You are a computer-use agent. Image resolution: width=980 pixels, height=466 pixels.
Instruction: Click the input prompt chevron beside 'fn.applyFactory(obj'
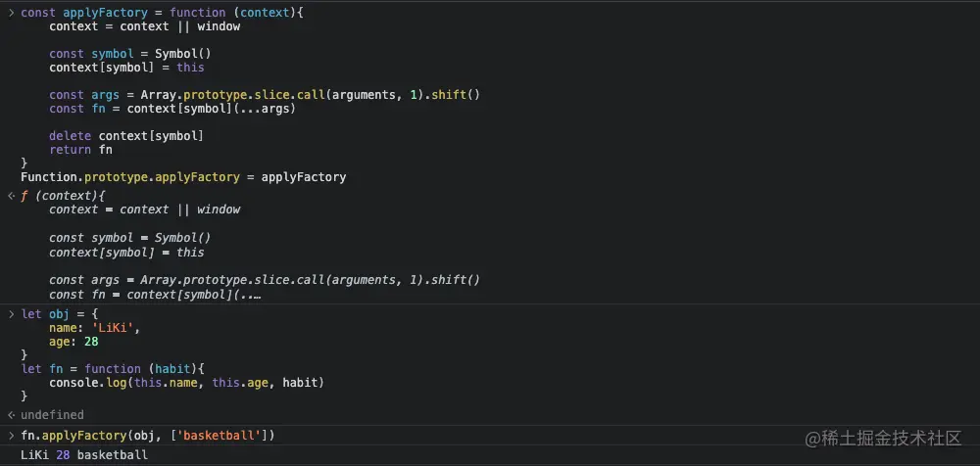(x=11, y=435)
